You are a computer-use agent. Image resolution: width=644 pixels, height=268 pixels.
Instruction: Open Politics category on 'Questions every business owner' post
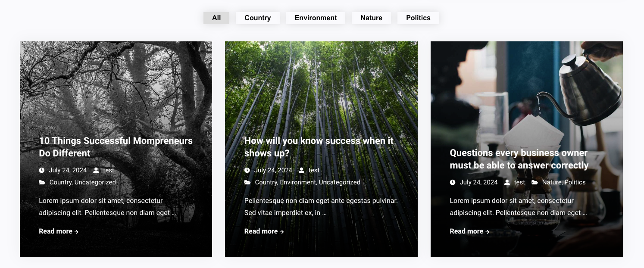coord(575,182)
